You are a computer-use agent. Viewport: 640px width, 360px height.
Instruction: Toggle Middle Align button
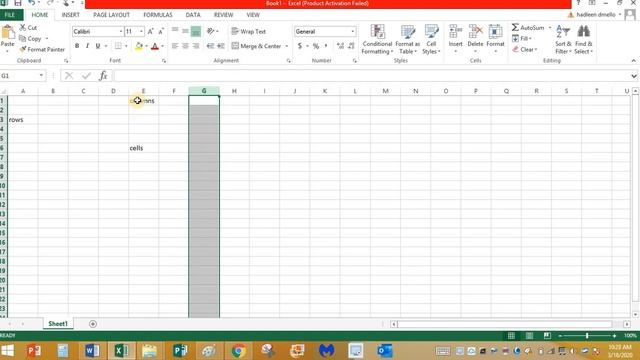[185, 31]
